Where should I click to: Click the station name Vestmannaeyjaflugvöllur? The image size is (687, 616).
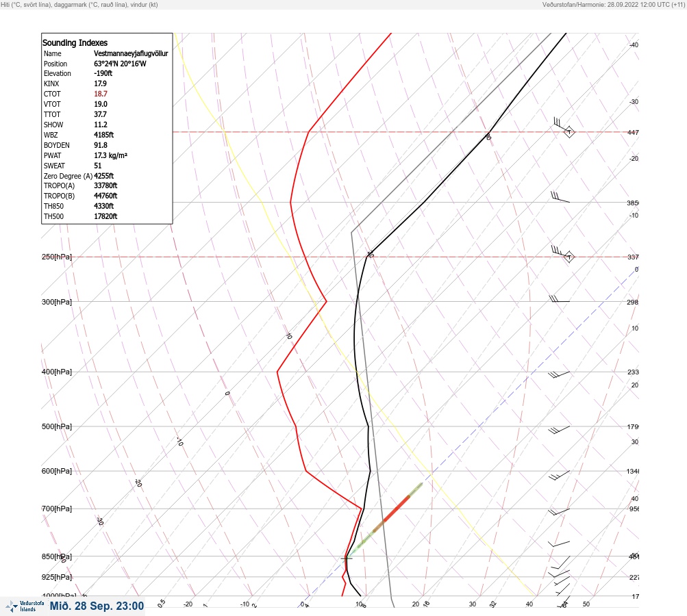click(x=131, y=53)
